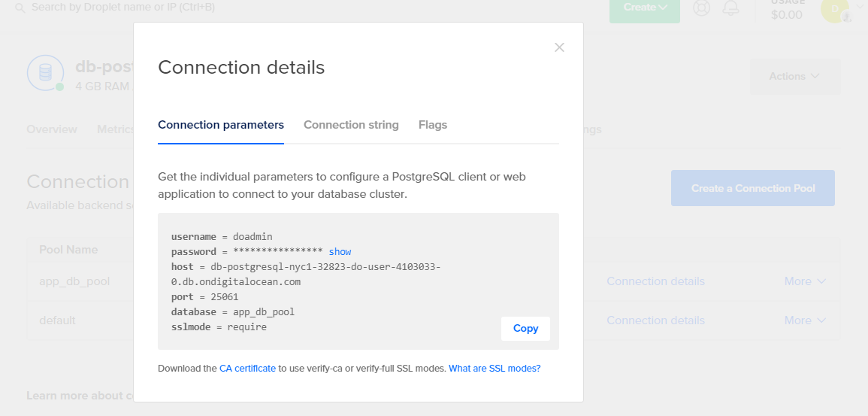
Task: Download the CA certificate
Action: pos(248,369)
